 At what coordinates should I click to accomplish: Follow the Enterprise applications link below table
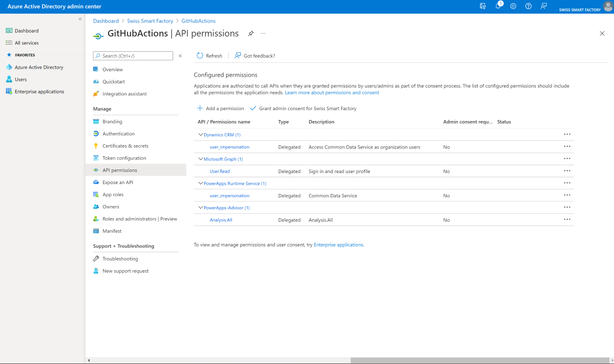pyautogui.click(x=338, y=244)
